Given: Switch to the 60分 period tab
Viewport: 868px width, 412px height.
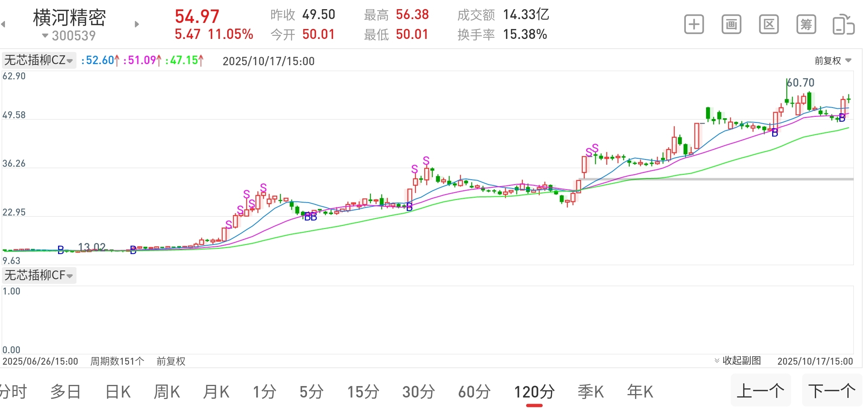Looking at the screenshot, I should click(474, 392).
